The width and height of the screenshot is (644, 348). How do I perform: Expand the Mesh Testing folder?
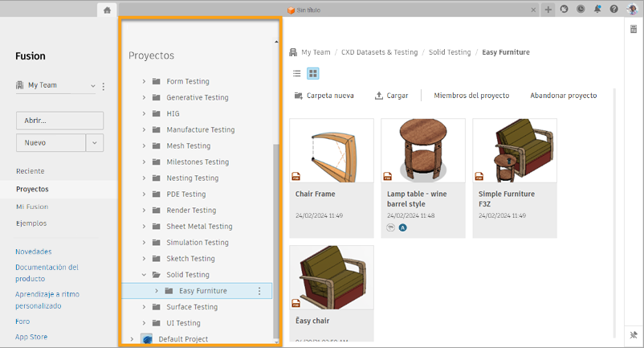[x=144, y=145]
